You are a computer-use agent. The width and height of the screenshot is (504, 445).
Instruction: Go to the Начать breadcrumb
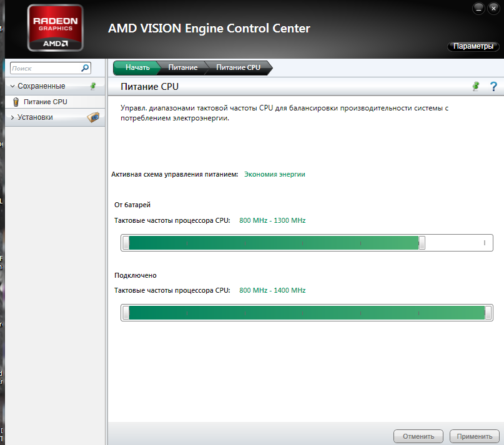(137, 67)
